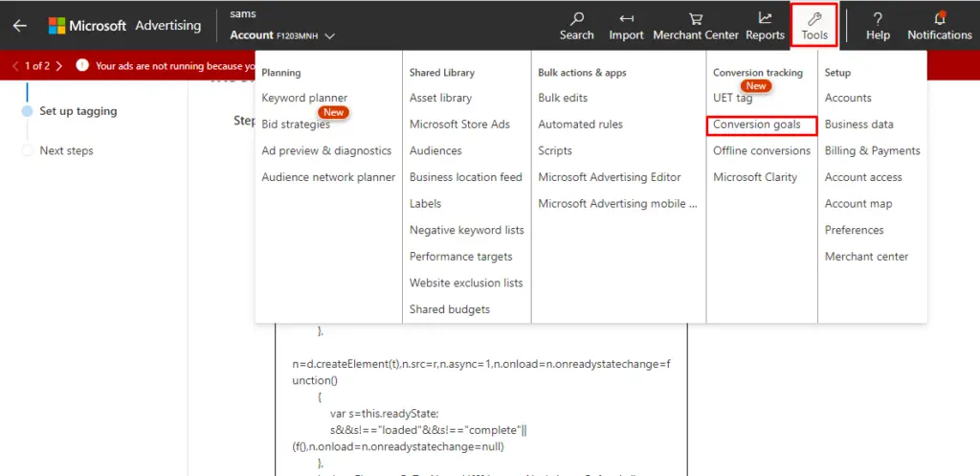
Task: Click the Tools wrench icon
Action: pyautogui.click(x=814, y=18)
